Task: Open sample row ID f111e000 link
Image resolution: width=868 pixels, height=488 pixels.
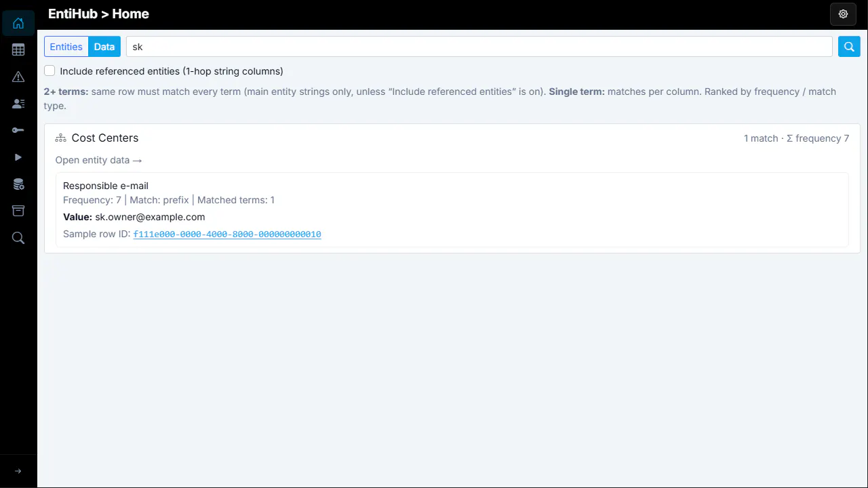Action: [227, 235]
